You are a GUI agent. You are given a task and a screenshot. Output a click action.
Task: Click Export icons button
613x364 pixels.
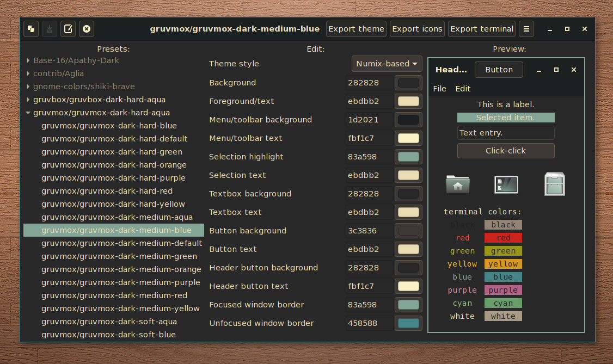417,29
